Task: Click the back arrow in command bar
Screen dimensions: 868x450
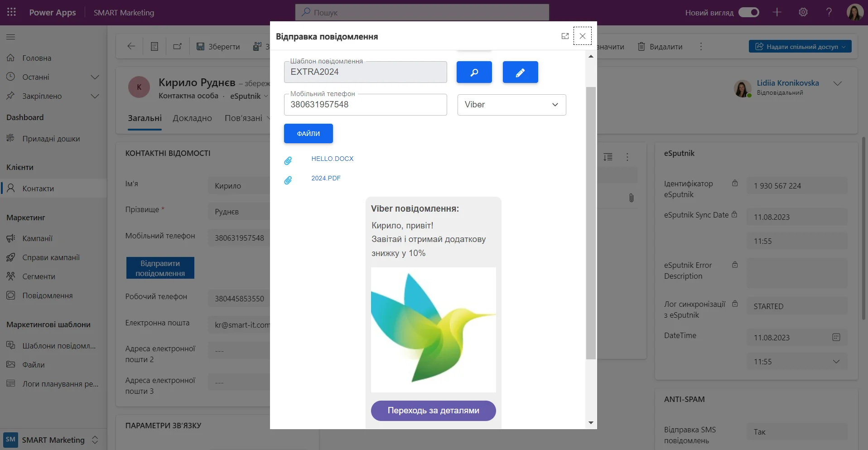Action: tap(131, 46)
